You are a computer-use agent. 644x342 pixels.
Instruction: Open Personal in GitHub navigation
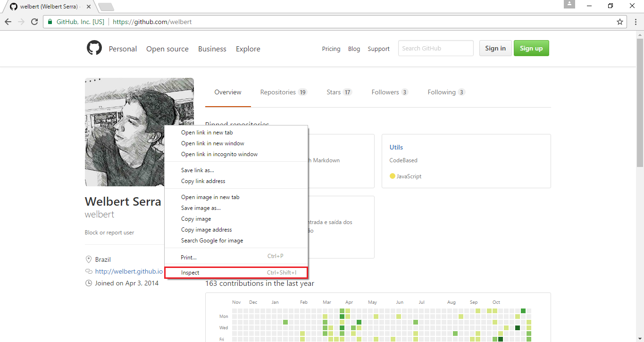[x=123, y=49]
